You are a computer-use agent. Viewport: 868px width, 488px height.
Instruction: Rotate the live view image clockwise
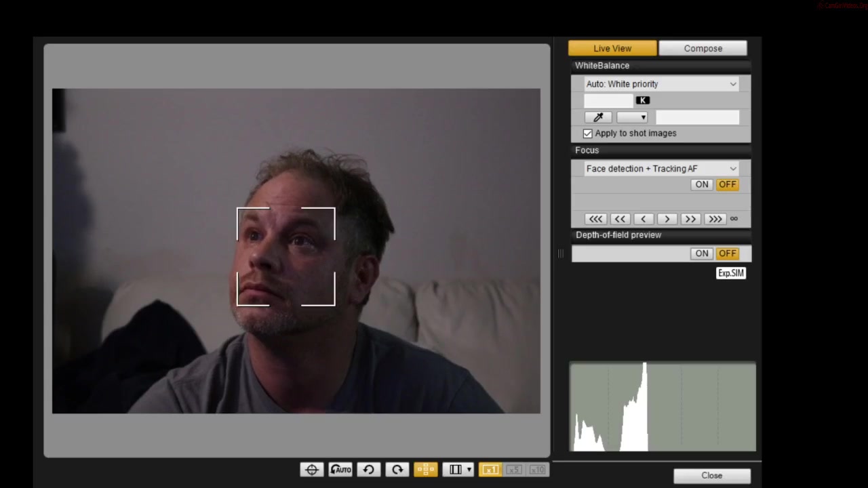[x=397, y=470]
